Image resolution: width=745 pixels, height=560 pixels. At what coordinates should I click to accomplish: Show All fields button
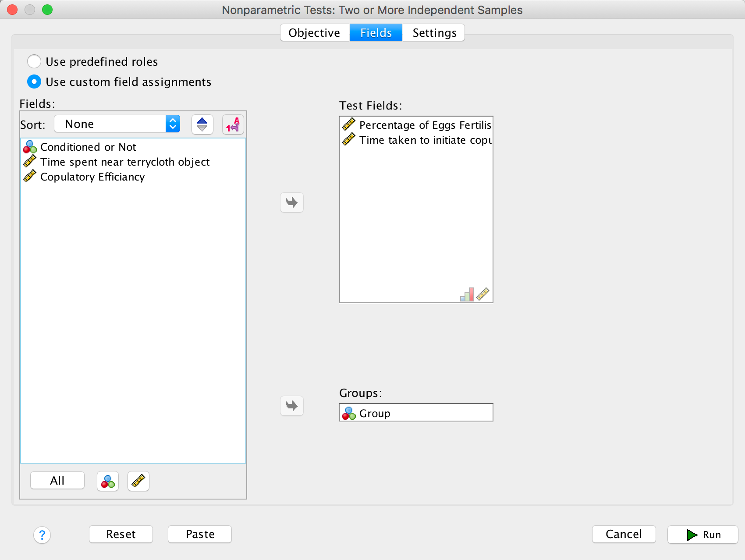pos(57,481)
